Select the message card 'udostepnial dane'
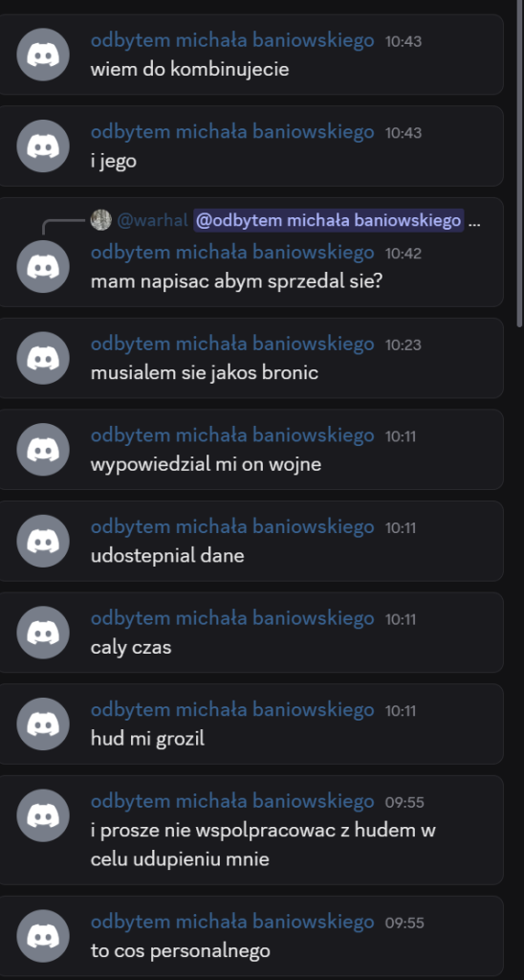Screen dimensions: 524x980 pos(251,542)
